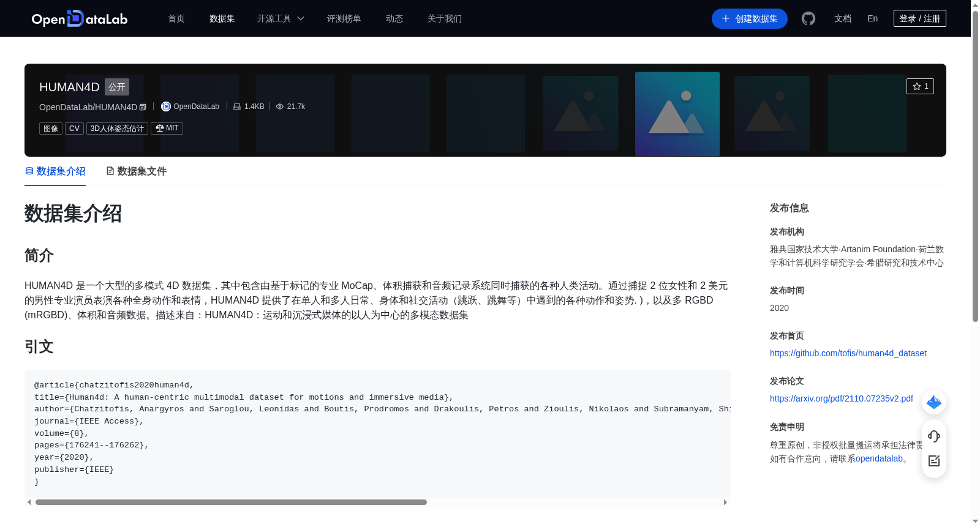Click journal={IEEE Access} citation line
This screenshot has width=980, height=527.
coord(89,421)
